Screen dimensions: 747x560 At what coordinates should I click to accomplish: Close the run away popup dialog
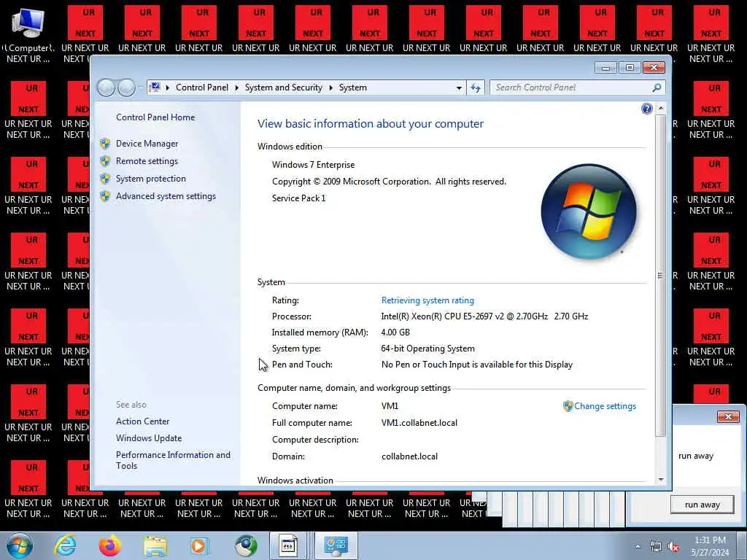point(728,416)
